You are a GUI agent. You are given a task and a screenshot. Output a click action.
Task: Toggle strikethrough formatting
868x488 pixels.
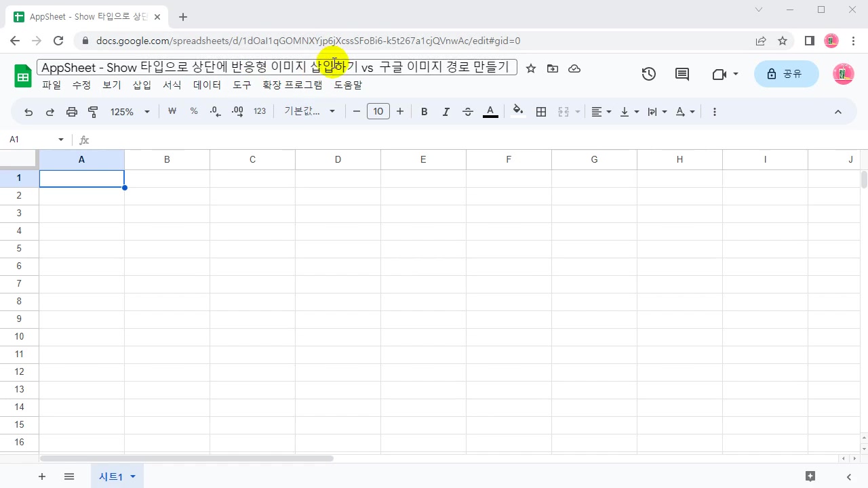tap(467, 112)
